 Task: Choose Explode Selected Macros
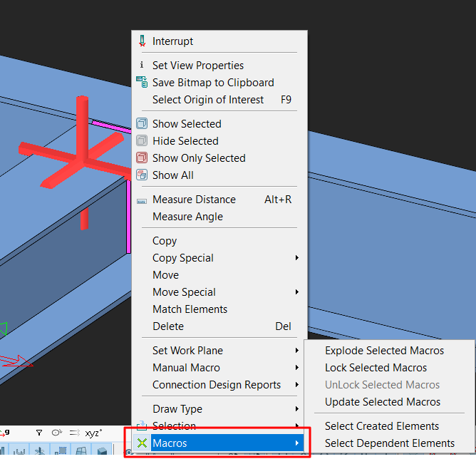click(384, 351)
